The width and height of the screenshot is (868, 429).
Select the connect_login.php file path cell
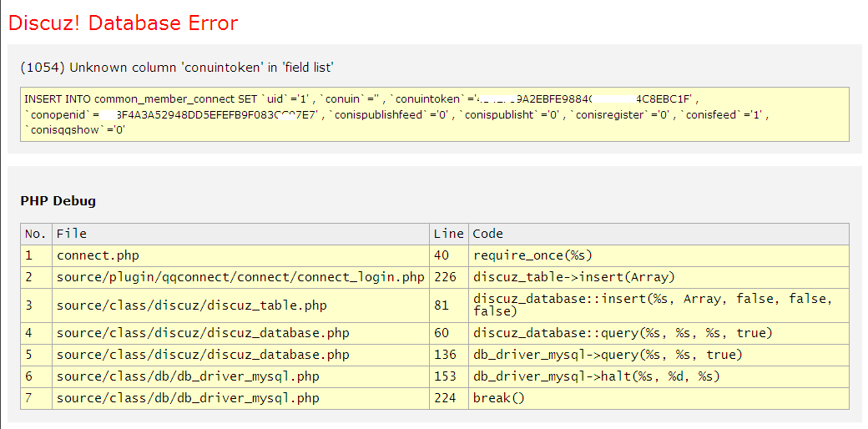240,277
